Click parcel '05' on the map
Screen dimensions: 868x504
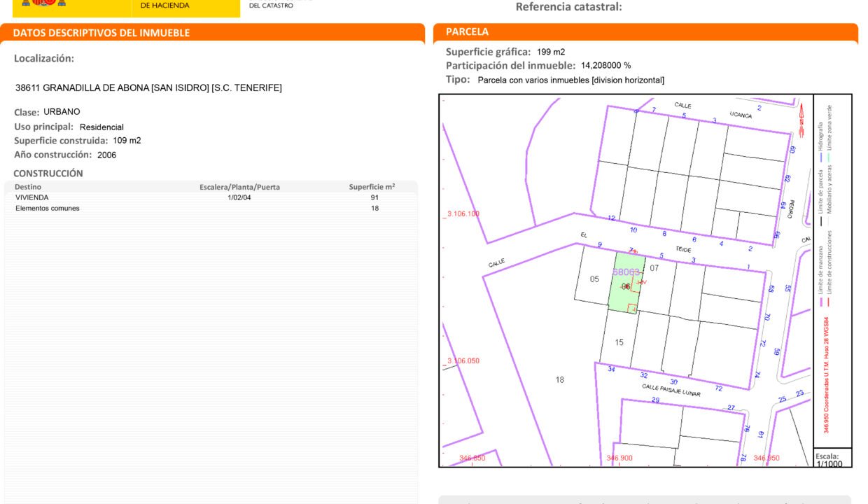[594, 279]
